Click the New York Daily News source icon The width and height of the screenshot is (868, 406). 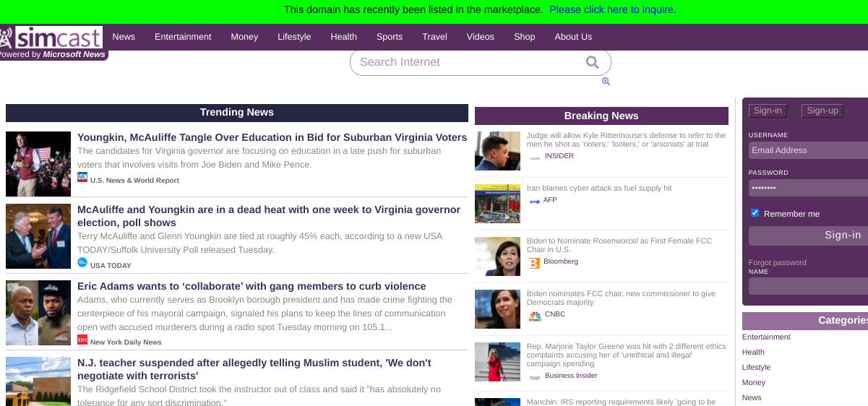(x=82, y=340)
